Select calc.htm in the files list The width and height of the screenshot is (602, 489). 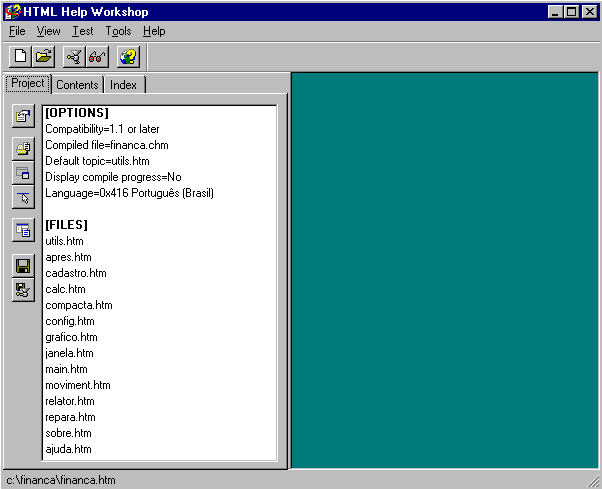point(65,289)
